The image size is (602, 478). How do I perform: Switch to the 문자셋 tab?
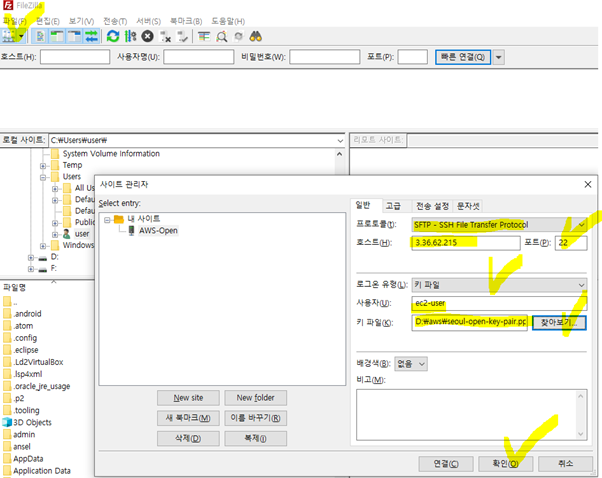click(x=468, y=206)
